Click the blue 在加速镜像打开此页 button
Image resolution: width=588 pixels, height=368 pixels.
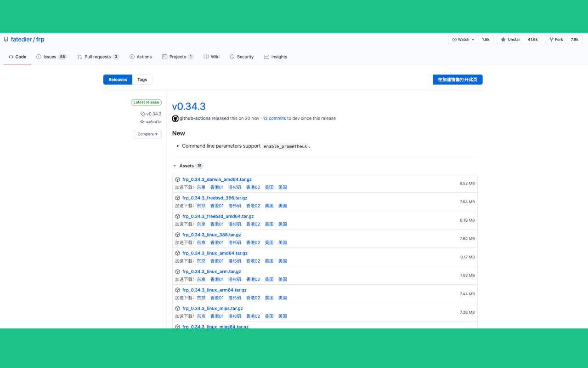click(x=458, y=80)
